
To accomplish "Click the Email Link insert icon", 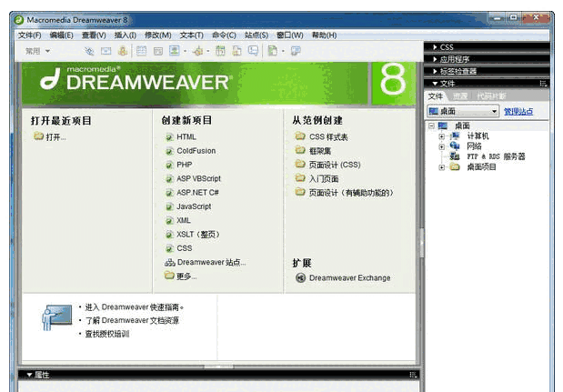I will (106, 51).
